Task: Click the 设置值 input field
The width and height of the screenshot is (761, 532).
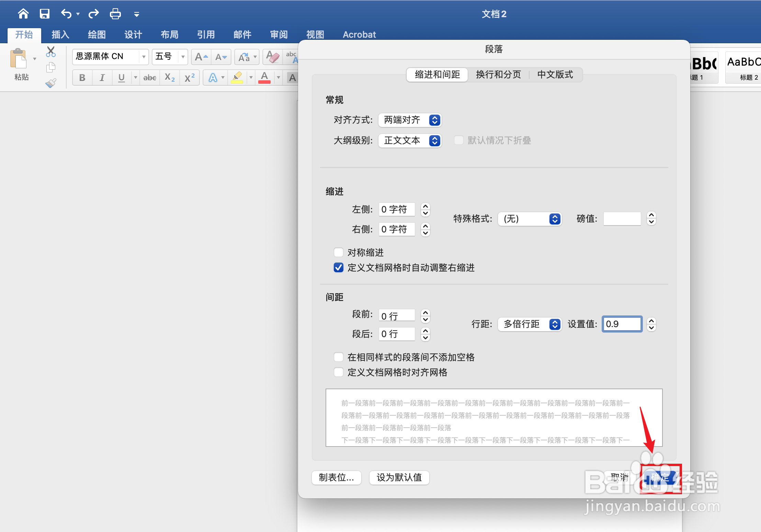Action: [622, 324]
